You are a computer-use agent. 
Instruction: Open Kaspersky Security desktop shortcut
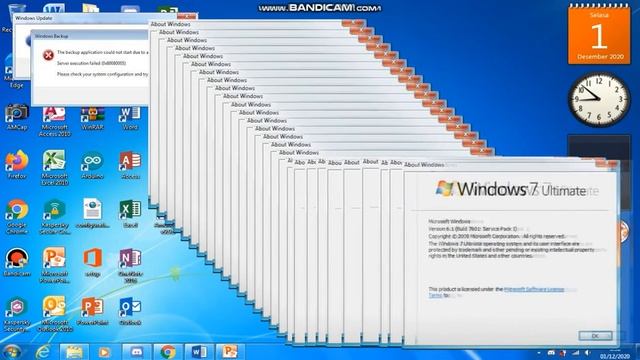point(17,313)
